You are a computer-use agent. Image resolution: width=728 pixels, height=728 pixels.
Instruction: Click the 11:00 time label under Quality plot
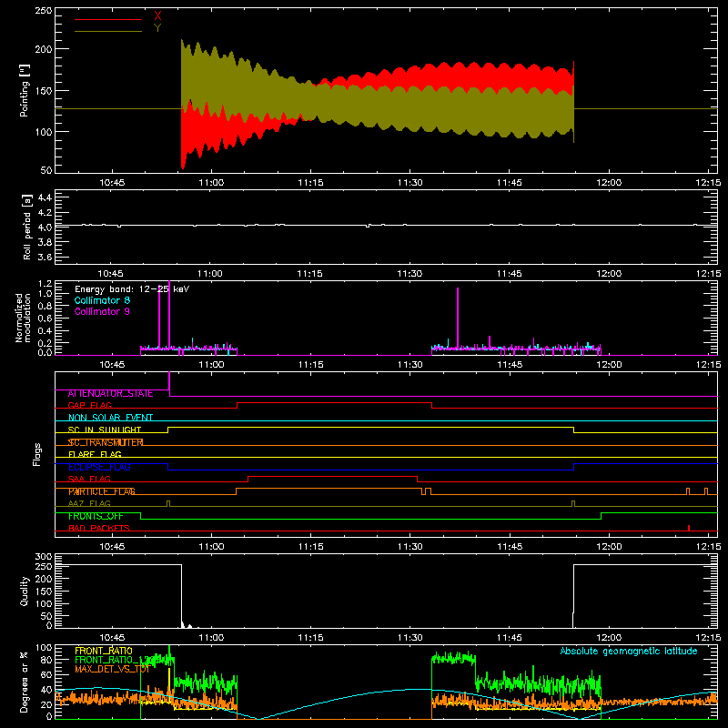pyautogui.click(x=211, y=638)
